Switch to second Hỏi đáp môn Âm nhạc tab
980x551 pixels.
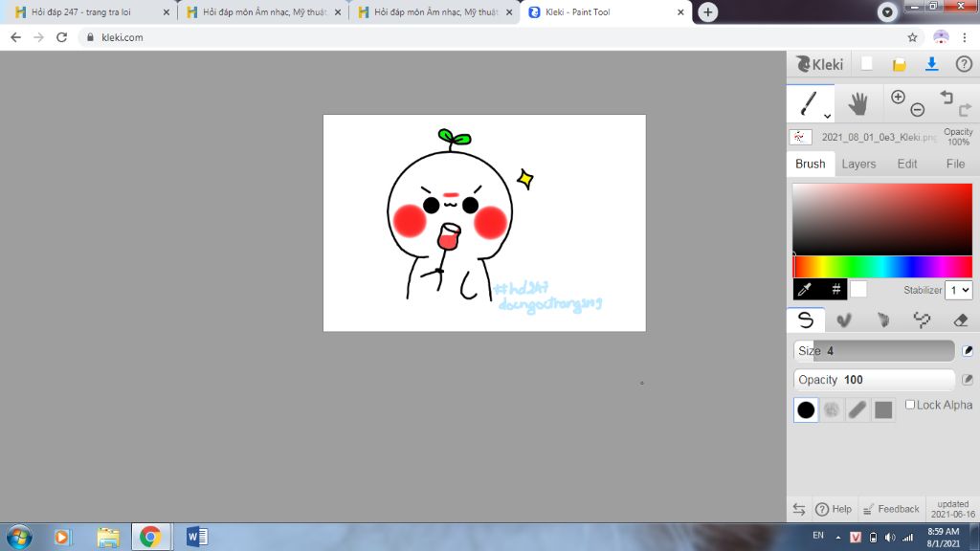pos(434,11)
